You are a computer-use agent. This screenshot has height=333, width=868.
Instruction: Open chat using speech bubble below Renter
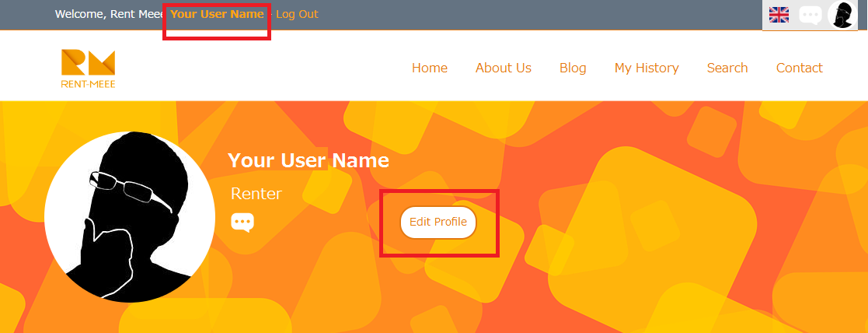242,223
